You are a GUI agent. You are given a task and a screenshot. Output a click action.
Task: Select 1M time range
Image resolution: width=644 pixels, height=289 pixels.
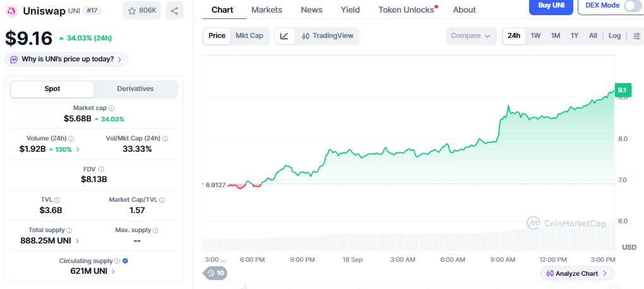click(x=555, y=36)
